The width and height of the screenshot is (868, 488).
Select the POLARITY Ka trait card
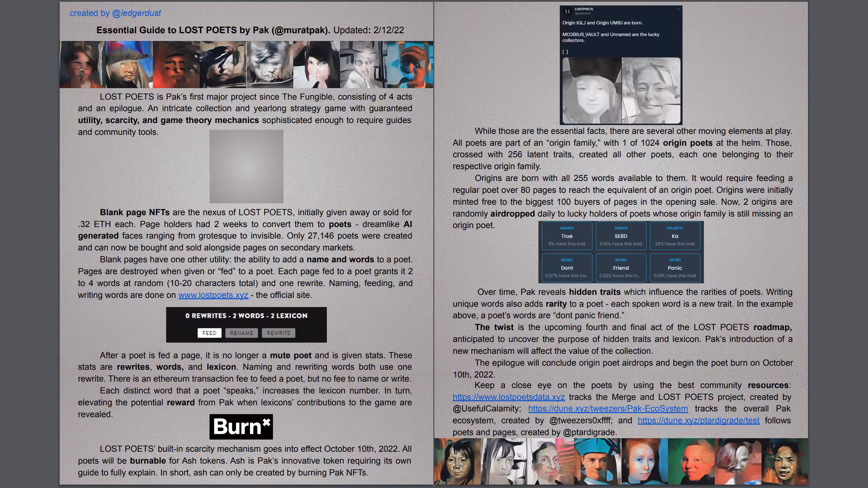(x=675, y=236)
